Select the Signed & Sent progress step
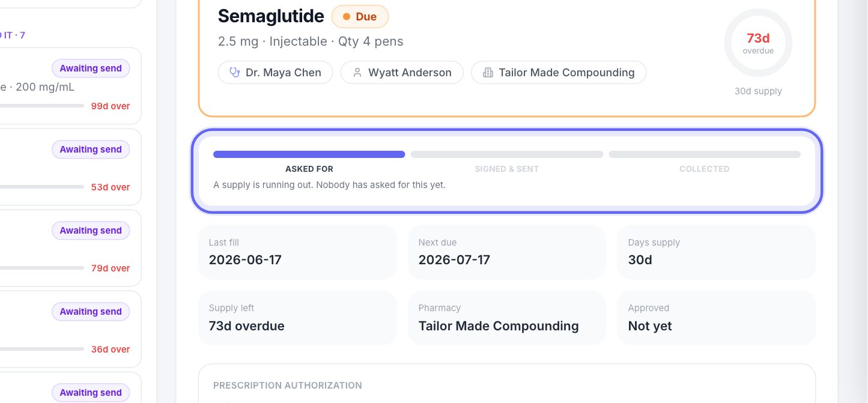The image size is (868, 403). tap(507, 162)
